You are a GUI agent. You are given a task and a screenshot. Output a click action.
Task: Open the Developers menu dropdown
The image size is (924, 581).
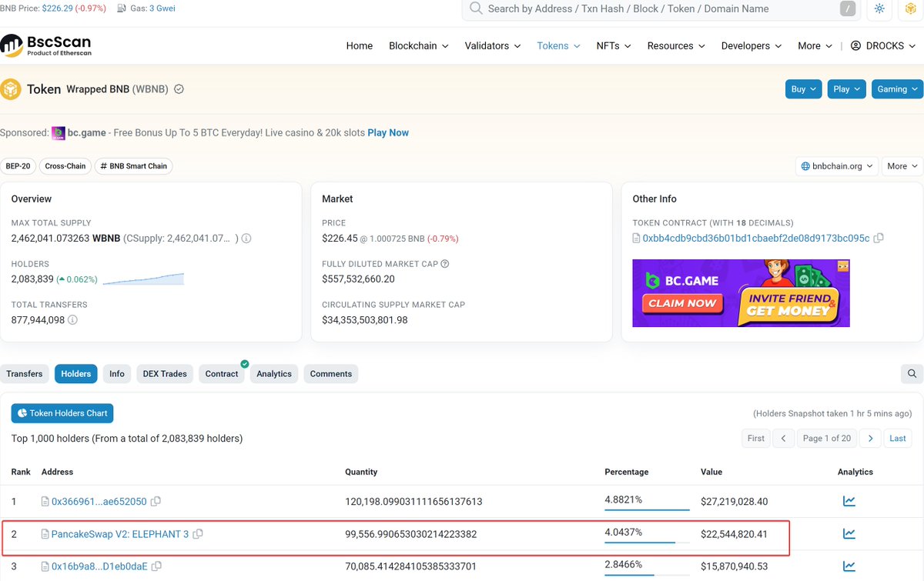click(x=752, y=46)
